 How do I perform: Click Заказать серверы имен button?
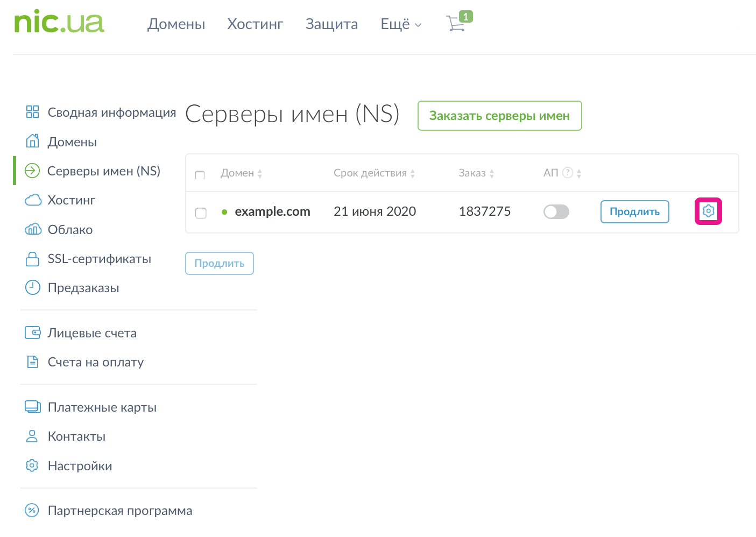pyautogui.click(x=499, y=116)
